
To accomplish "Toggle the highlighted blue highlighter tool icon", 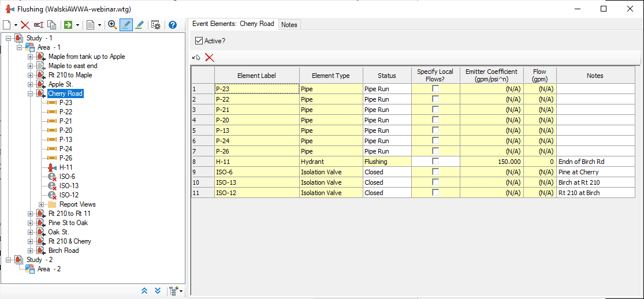I will coord(126,25).
